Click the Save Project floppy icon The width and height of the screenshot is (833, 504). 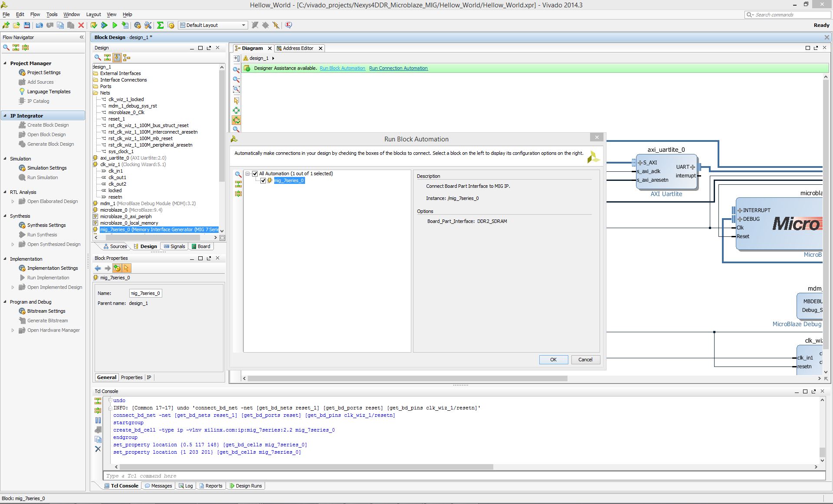27,25
